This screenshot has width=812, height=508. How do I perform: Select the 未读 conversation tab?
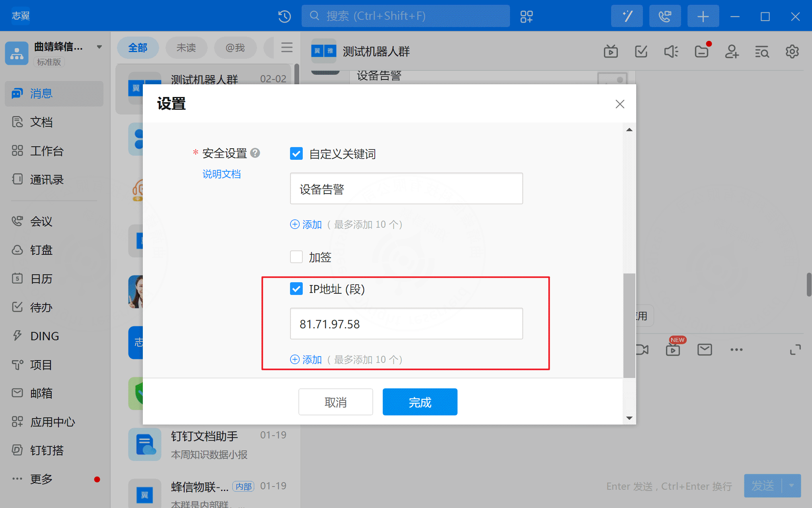point(186,48)
